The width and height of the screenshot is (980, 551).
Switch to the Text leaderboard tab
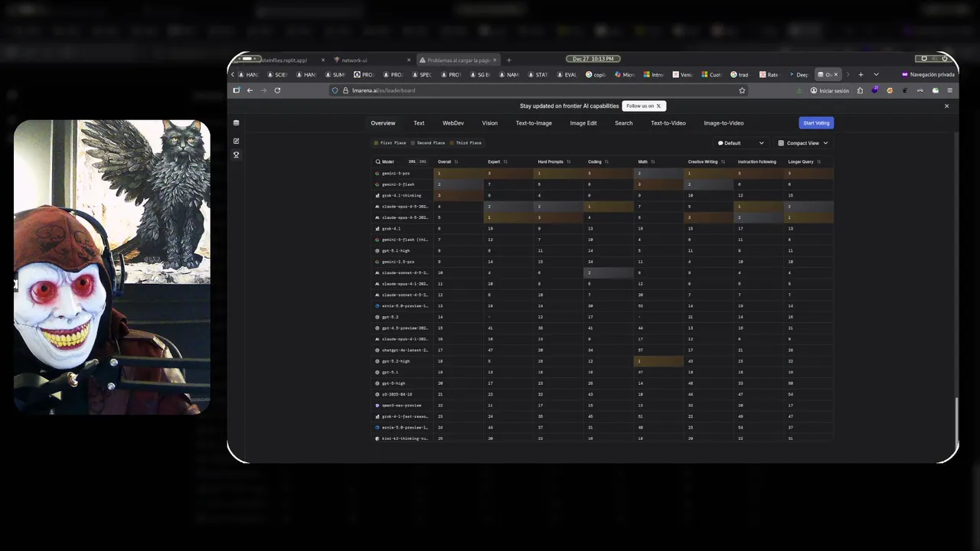419,123
